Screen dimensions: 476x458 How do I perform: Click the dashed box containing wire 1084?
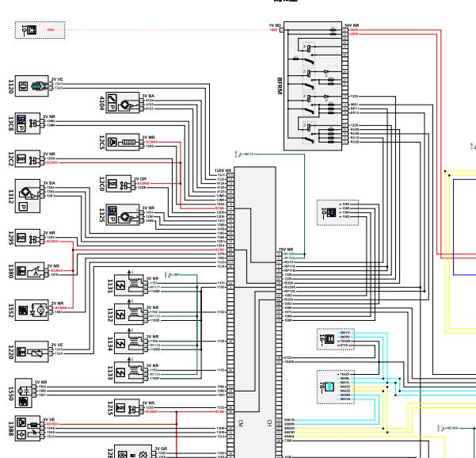(40, 30)
